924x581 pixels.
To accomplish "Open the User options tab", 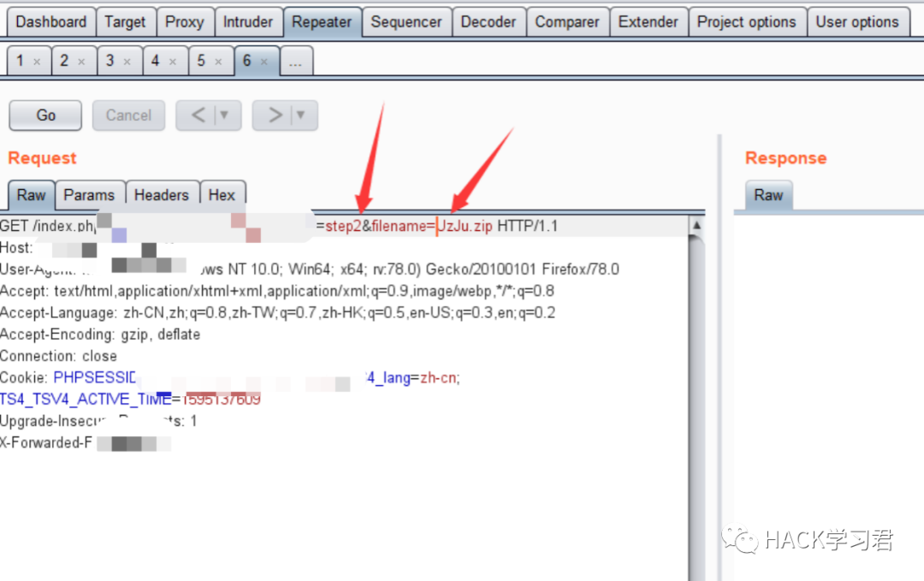I will pos(857,22).
